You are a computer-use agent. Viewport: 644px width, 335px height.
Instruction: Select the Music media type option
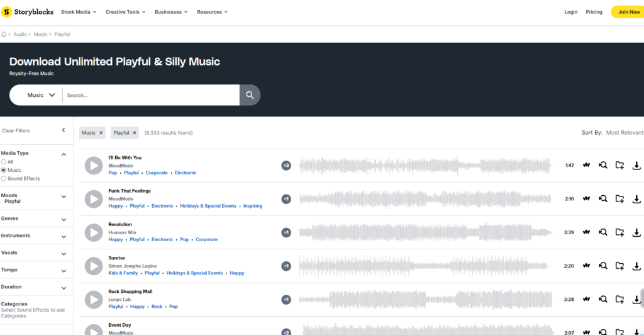click(x=4, y=170)
